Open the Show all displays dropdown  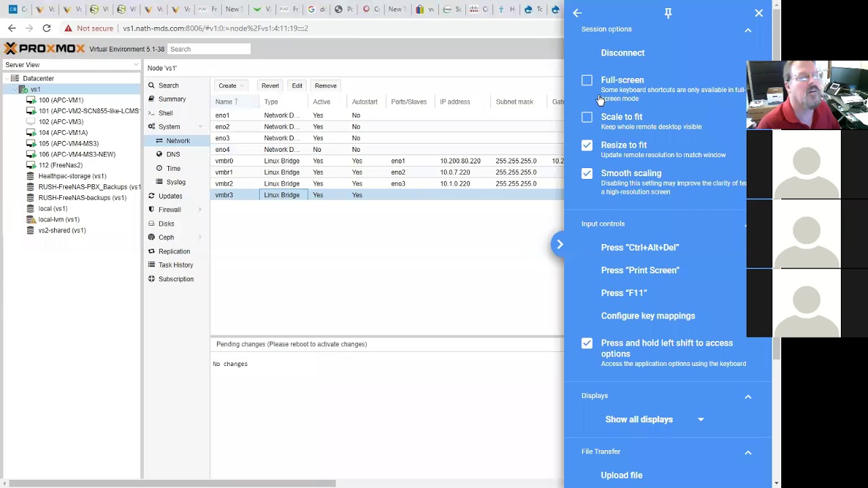pos(654,420)
